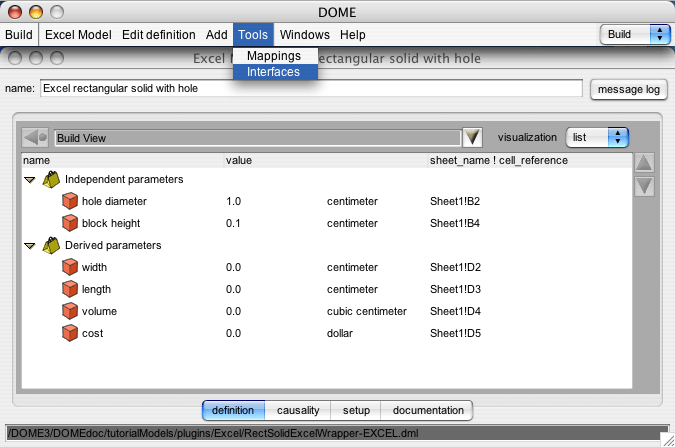Click the width parameter cube icon
Image resolution: width=675 pixels, height=447 pixels.
(70, 267)
